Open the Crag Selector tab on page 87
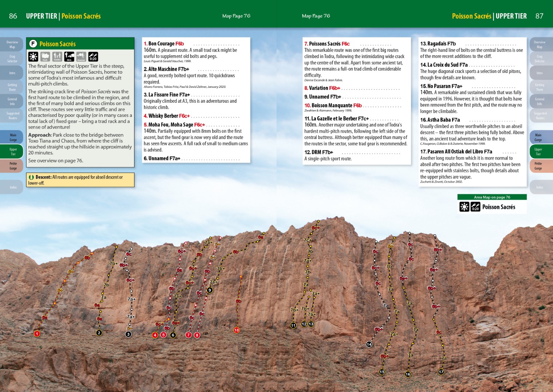 click(541, 58)
